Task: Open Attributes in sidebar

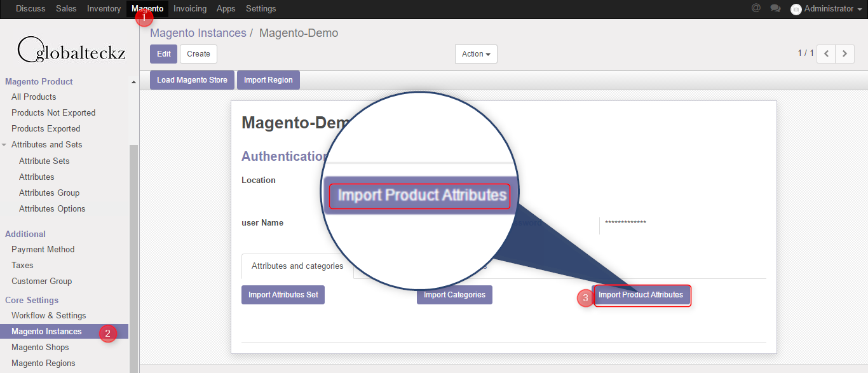Action: tap(37, 177)
